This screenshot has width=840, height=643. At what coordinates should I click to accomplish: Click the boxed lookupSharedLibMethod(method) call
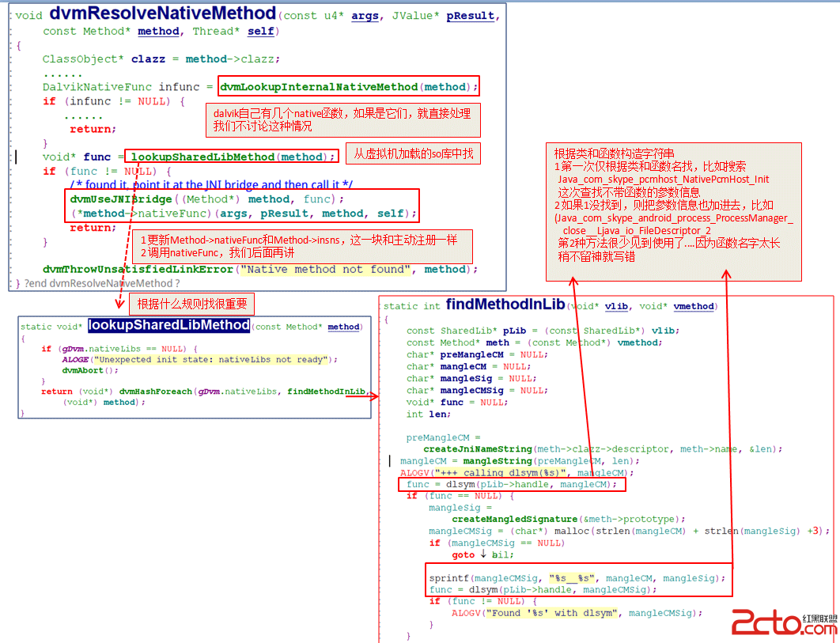tap(232, 157)
